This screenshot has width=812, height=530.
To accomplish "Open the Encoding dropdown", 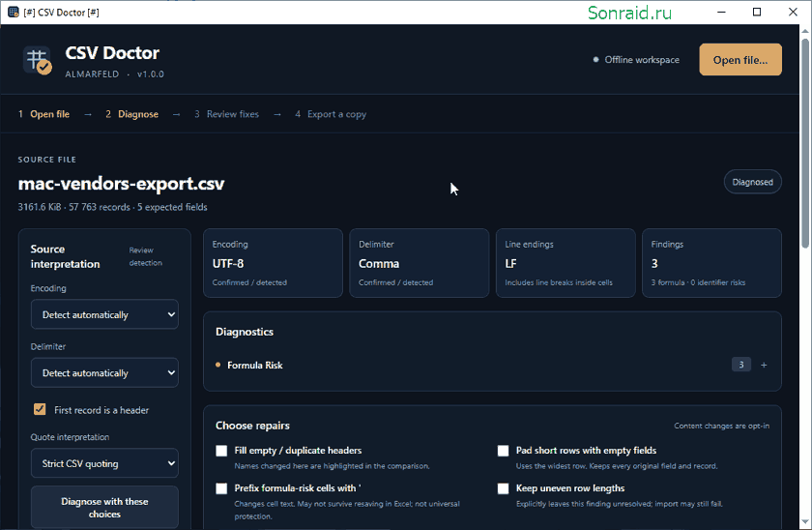I will pyautogui.click(x=104, y=314).
